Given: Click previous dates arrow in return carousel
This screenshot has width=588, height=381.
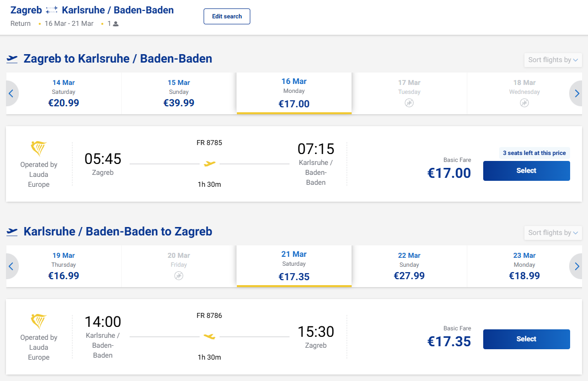Looking at the screenshot, I should point(11,266).
